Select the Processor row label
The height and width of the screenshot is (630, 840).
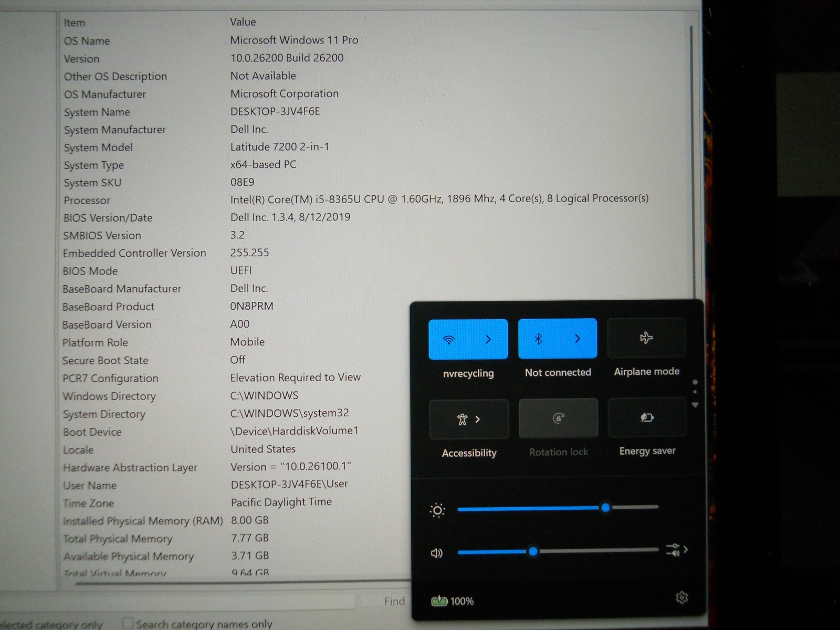(x=87, y=201)
